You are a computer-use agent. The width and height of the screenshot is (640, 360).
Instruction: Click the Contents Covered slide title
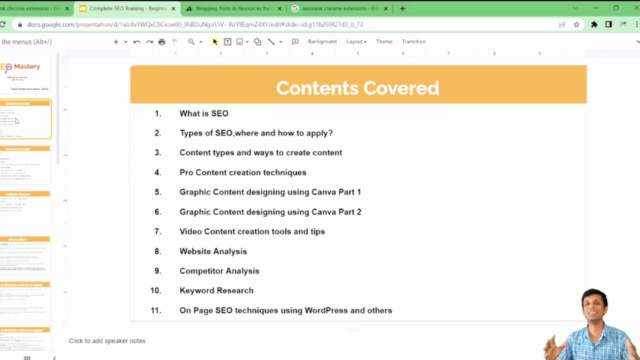[x=358, y=88]
